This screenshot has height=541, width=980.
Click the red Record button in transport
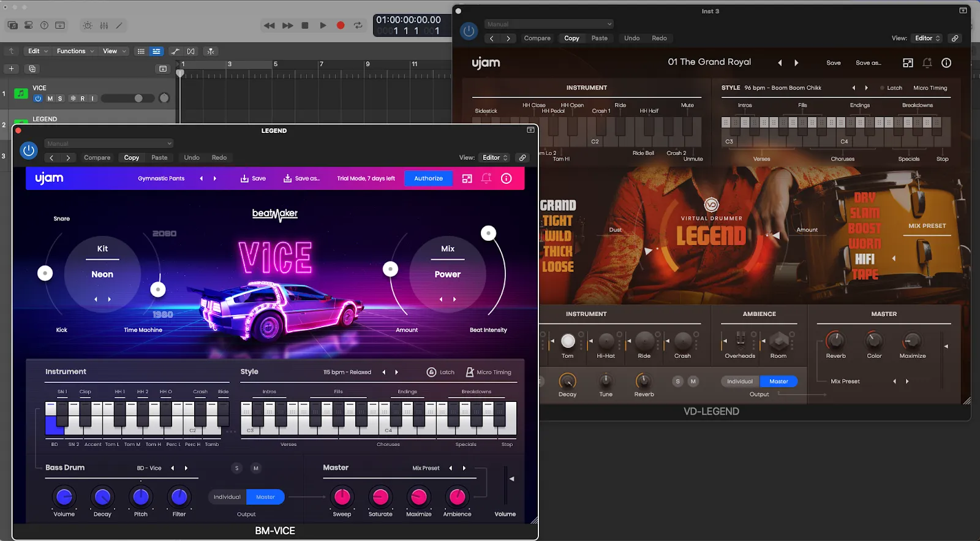coord(341,25)
